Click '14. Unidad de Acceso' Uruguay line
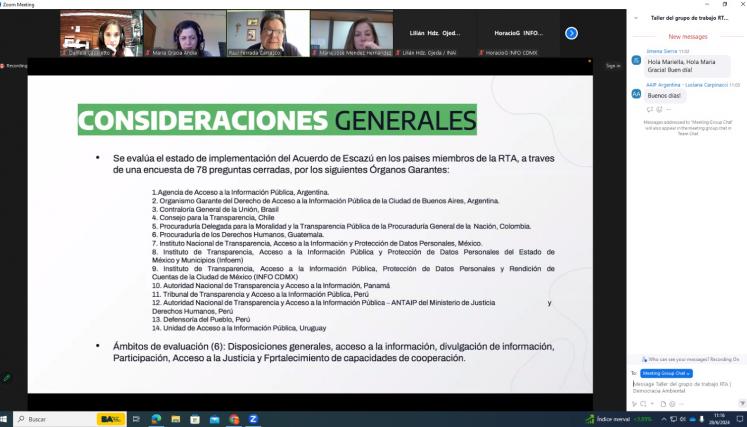Screen dimensions: 747x427 (x=239, y=328)
